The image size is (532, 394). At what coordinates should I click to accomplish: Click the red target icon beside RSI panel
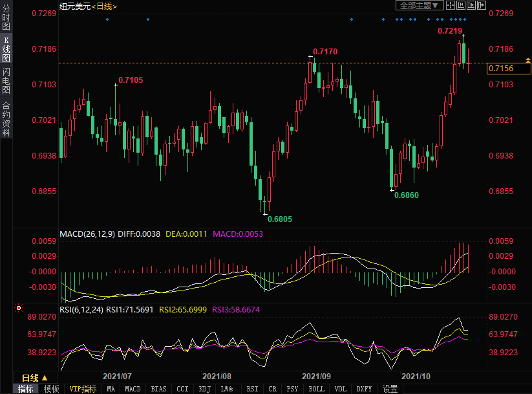tap(19, 308)
